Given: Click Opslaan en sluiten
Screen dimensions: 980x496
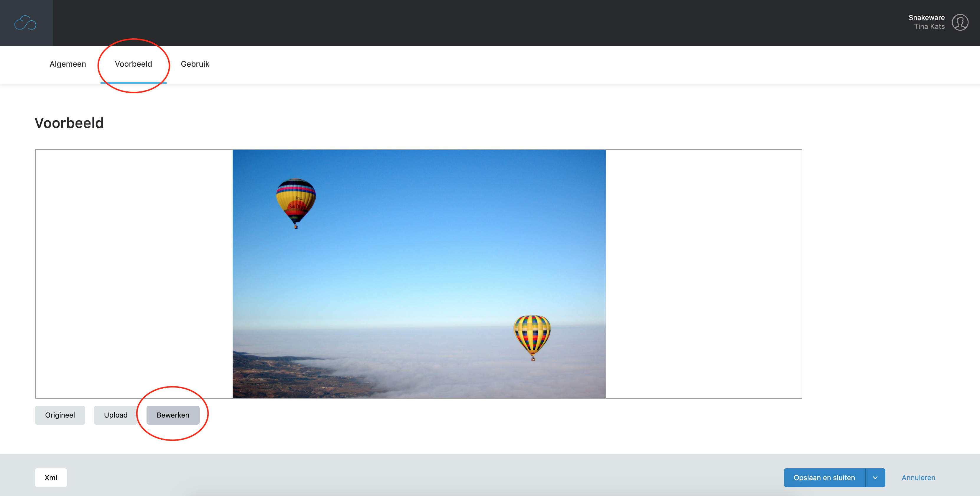Looking at the screenshot, I should point(824,477).
